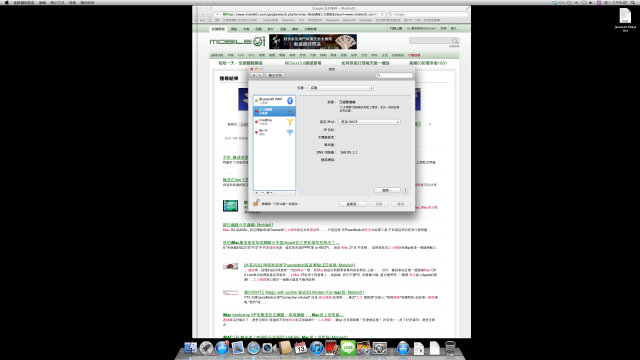Click the blue Wi-Fi signal icon
Image resolution: width=640 pixels, height=360 pixels.
[290, 132]
